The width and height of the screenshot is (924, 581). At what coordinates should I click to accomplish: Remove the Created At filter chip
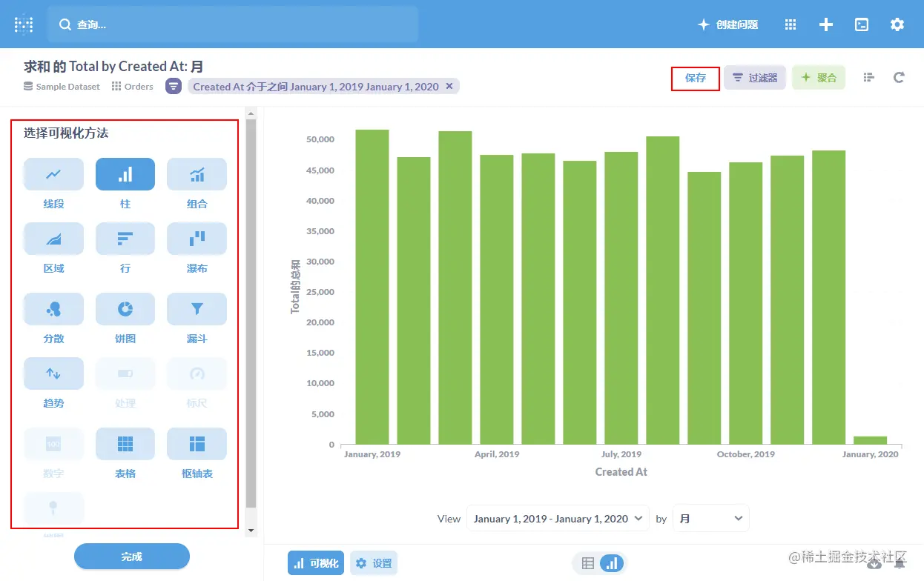tap(449, 87)
